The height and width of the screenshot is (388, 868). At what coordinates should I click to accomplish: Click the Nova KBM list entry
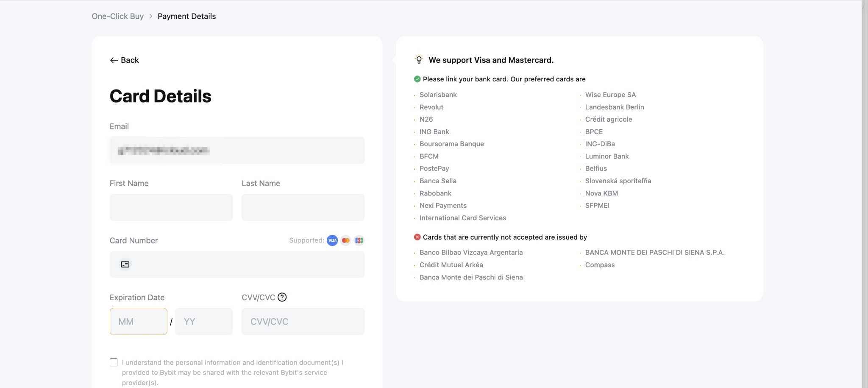pyautogui.click(x=601, y=193)
